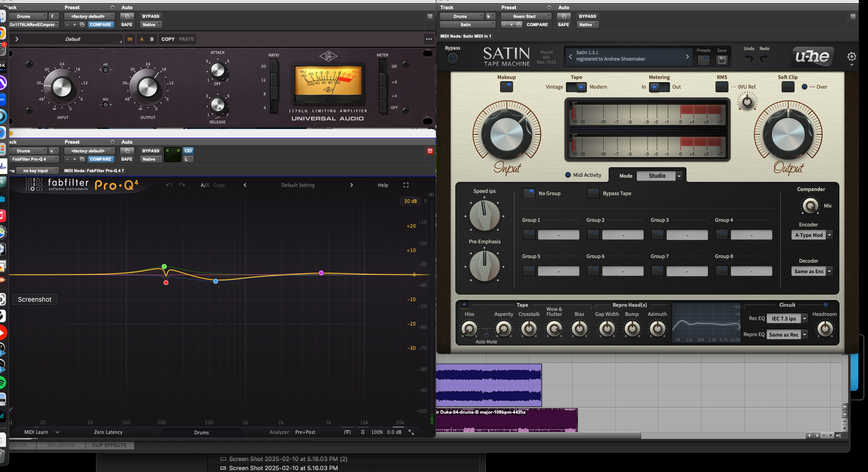Screen dimensions: 868x472
Task: Click the Satin save preset floppy icon
Action: pos(722,60)
